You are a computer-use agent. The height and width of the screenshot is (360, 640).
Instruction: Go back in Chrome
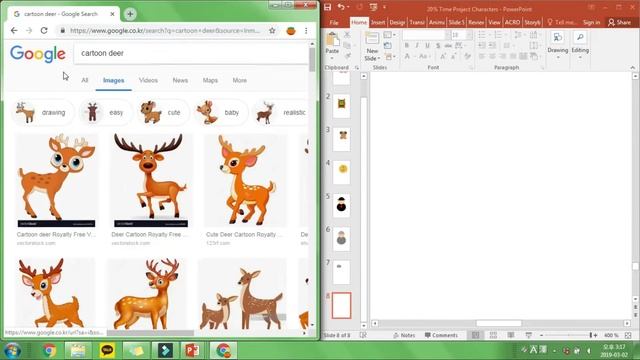click(14, 31)
